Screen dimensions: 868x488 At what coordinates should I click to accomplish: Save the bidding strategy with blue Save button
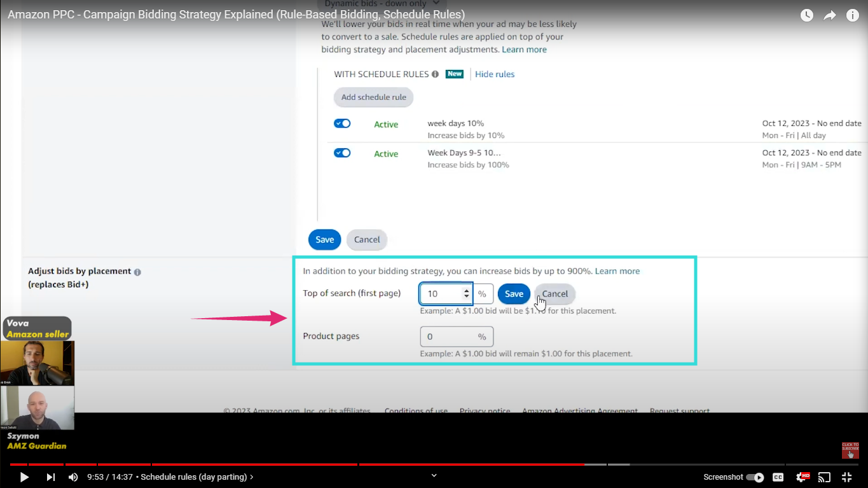325,239
